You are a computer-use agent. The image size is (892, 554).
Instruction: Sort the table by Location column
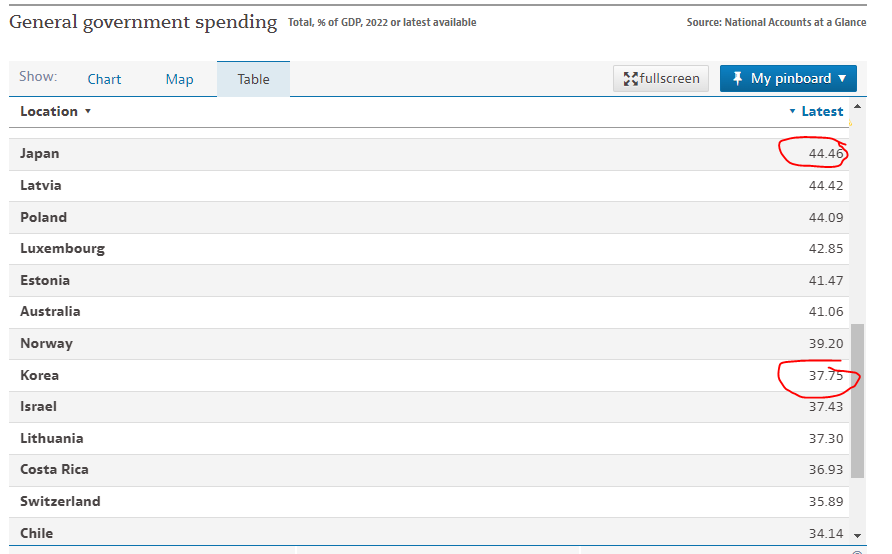(x=55, y=111)
